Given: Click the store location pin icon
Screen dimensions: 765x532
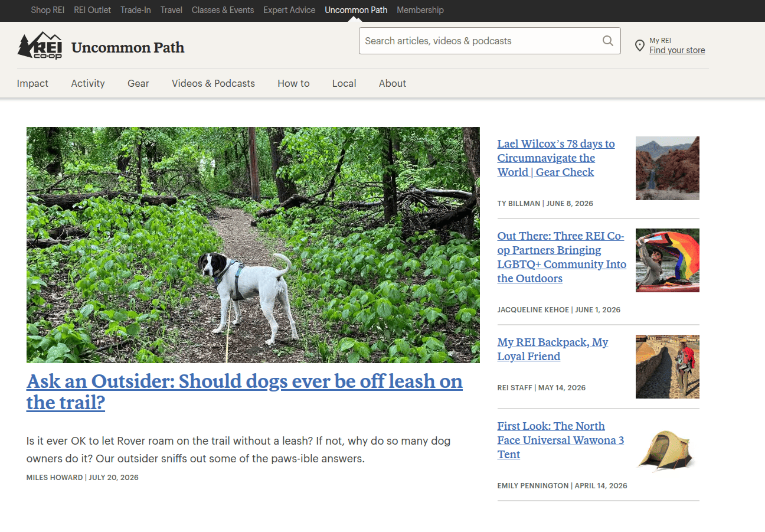Looking at the screenshot, I should tap(639, 45).
